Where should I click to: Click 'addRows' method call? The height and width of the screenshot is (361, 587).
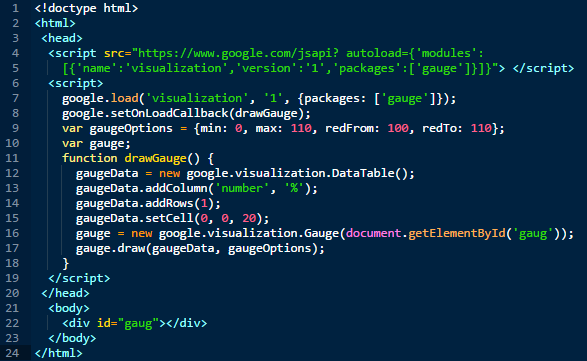tap(169, 203)
